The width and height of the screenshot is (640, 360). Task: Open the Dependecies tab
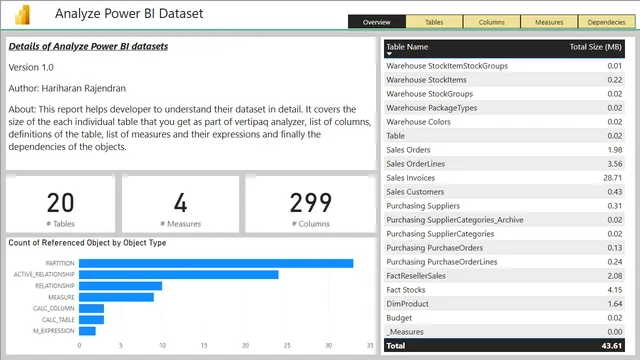tap(607, 22)
